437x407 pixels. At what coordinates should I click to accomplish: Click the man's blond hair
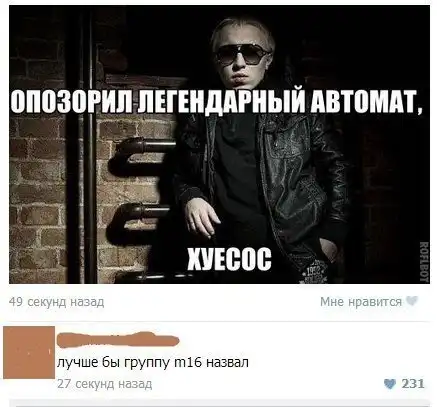click(x=243, y=32)
